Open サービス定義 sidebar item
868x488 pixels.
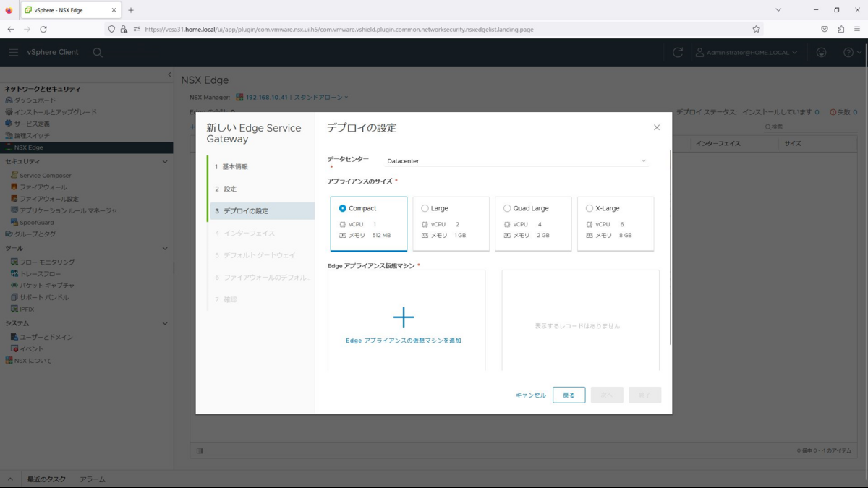point(32,124)
